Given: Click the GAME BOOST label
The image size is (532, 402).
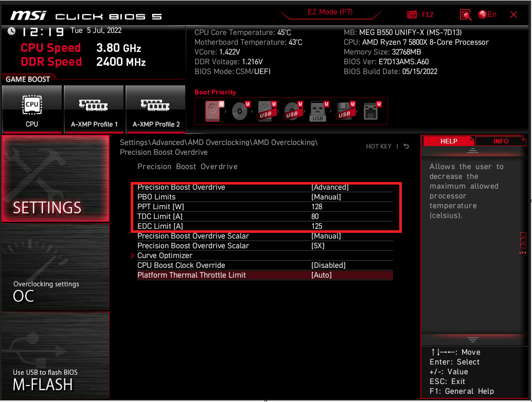Looking at the screenshot, I should 28,79.
